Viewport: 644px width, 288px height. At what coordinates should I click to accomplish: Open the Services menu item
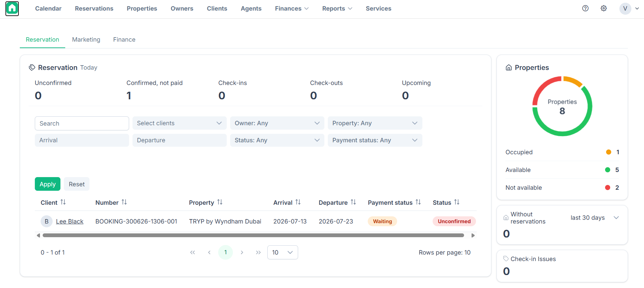(378, 9)
